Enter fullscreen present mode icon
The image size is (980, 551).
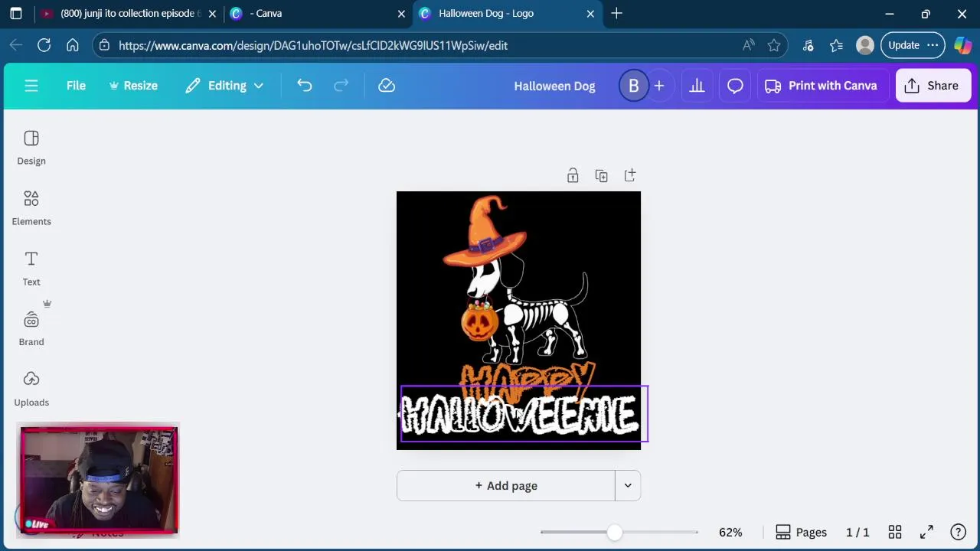coord(926,532)
